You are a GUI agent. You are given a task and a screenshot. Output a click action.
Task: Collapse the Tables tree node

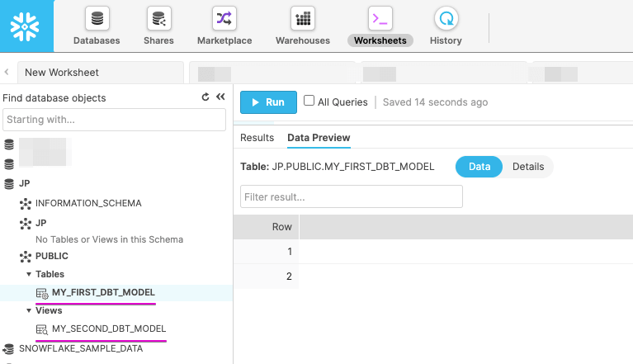[x=29, y=274]
